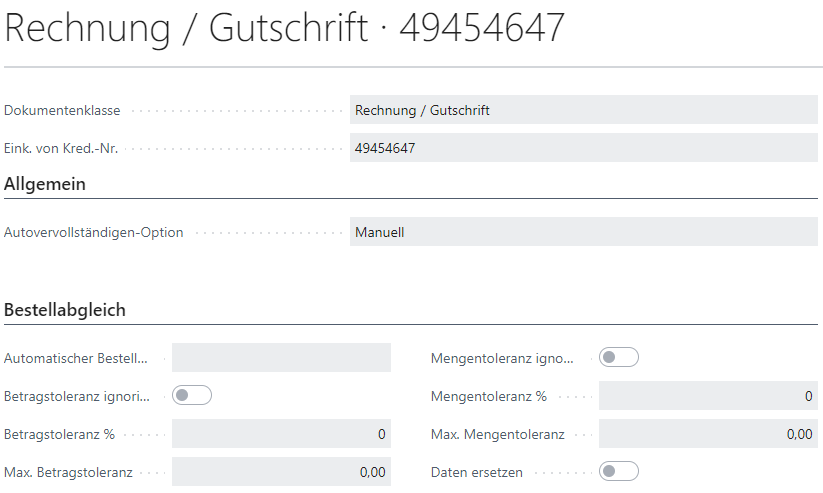
Task: Collapse the Allgemein section header
Action: click(45, 184)
